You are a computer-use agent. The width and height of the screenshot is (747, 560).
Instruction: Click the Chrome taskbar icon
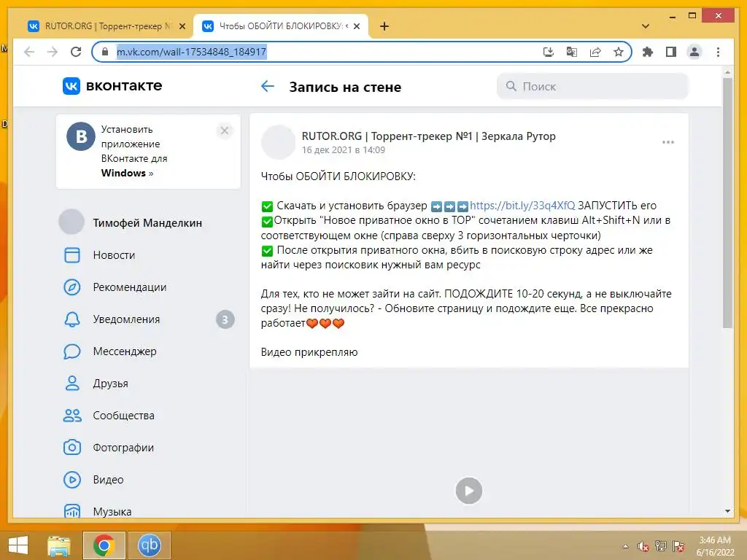(104, 545)
